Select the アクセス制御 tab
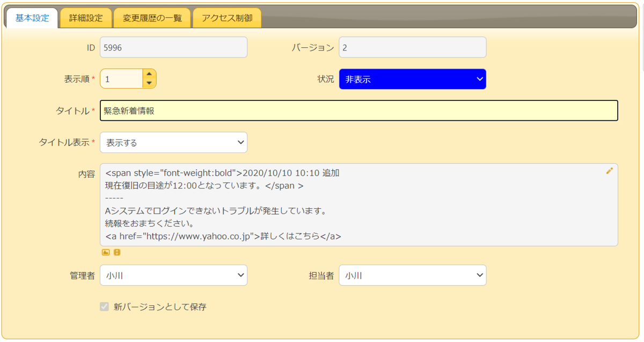The image size is (644, 342). 227,17
